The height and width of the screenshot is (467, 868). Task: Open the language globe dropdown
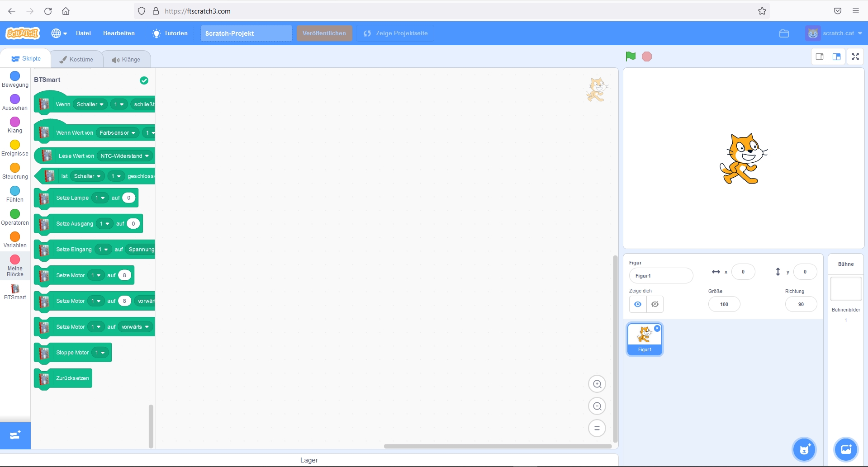point(59,33)
